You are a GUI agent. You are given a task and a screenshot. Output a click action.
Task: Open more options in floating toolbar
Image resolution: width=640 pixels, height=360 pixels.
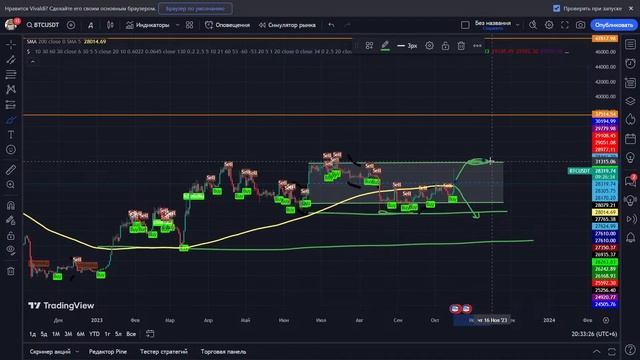[477, 46]
